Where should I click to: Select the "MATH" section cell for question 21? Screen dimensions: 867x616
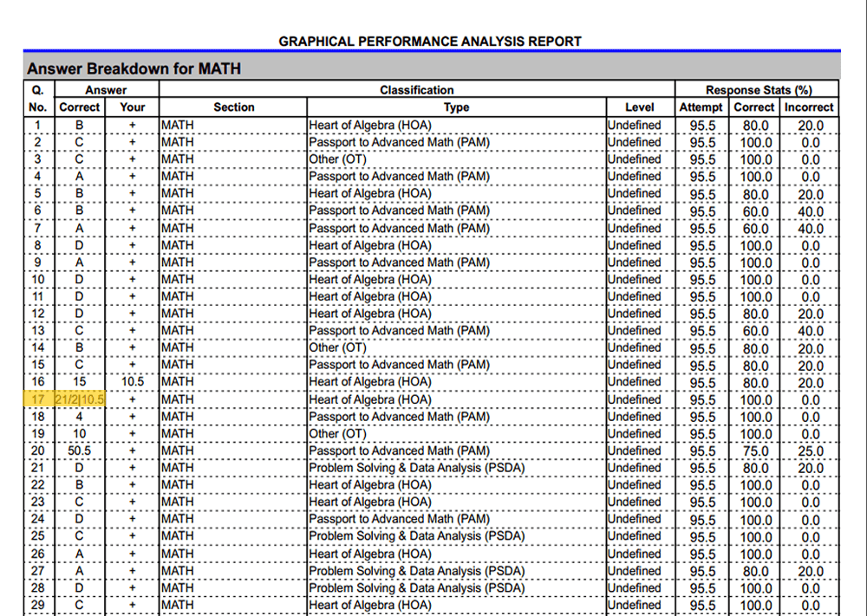point(178,468)
